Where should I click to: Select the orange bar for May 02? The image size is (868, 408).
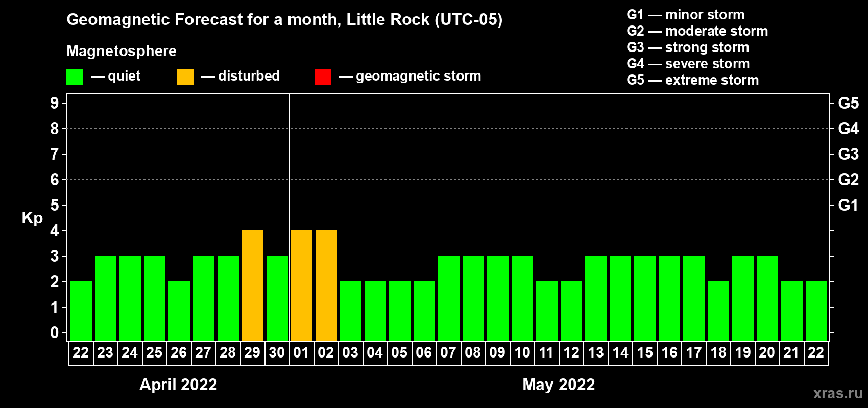[326, 285]
